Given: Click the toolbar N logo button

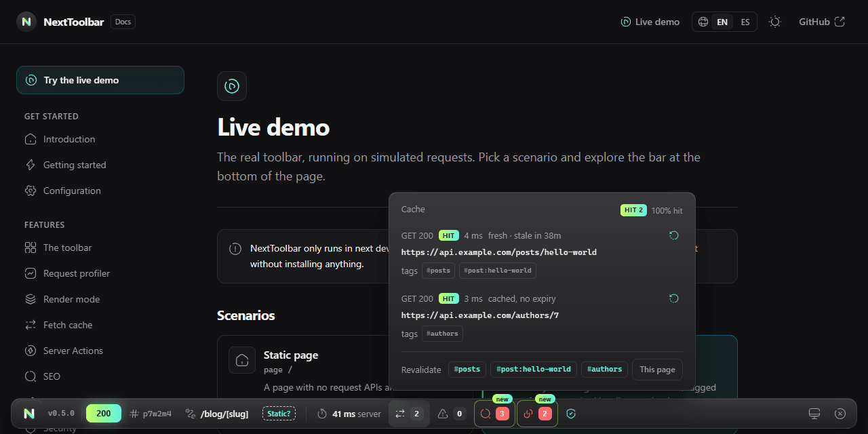Looking at the screenshot, I should 28,414.
